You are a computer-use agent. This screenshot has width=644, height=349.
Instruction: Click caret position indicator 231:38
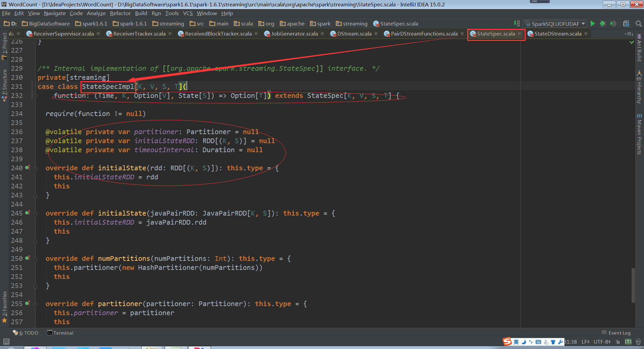(x=571, y=342)
